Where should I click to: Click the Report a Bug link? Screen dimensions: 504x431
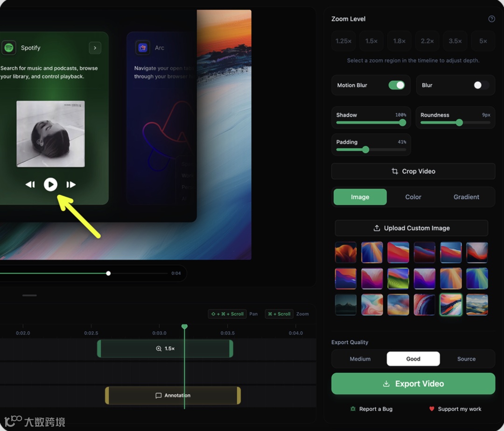coord(371,409)
